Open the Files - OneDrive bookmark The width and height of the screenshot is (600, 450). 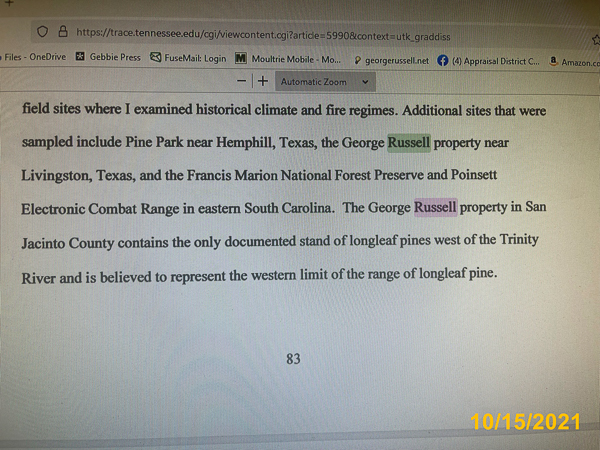tap(34, 57)
